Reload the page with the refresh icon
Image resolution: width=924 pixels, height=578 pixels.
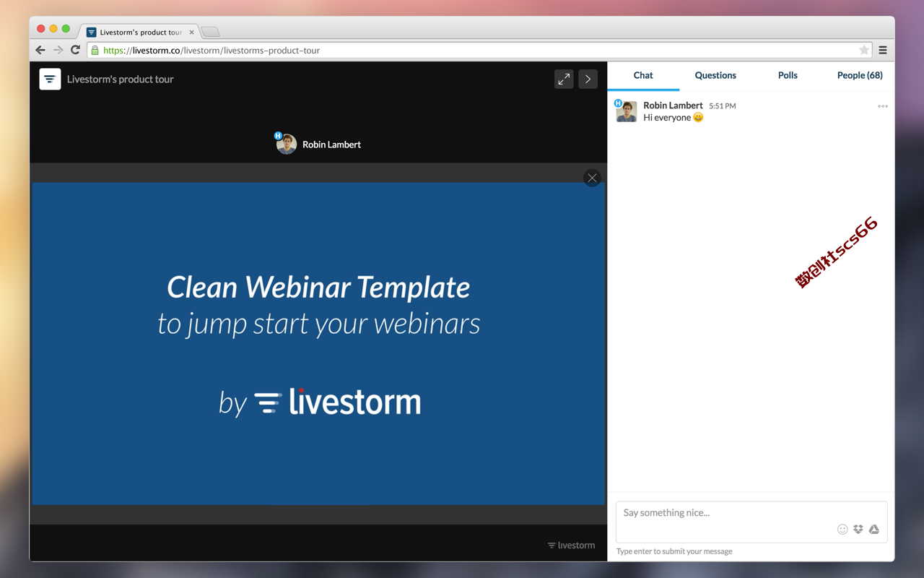click(75, 50)
